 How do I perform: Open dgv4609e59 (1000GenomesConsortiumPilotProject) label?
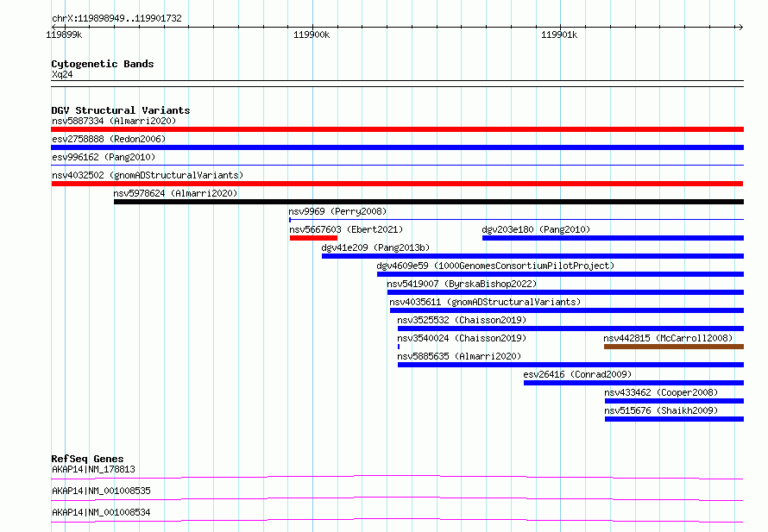495,266
